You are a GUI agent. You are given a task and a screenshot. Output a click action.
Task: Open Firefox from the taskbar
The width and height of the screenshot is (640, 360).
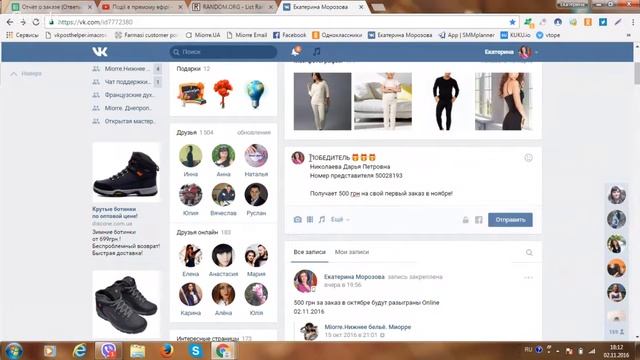tap(167, 351)
